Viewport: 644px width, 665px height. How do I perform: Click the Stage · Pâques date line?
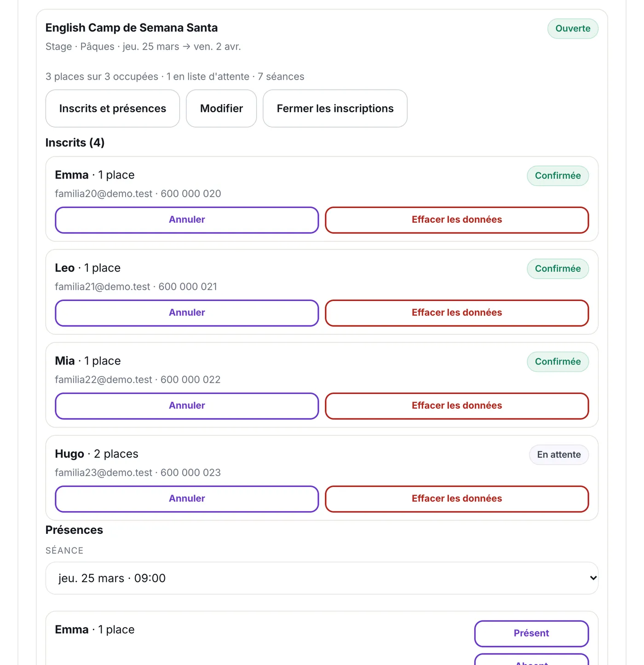click(143, 46)
